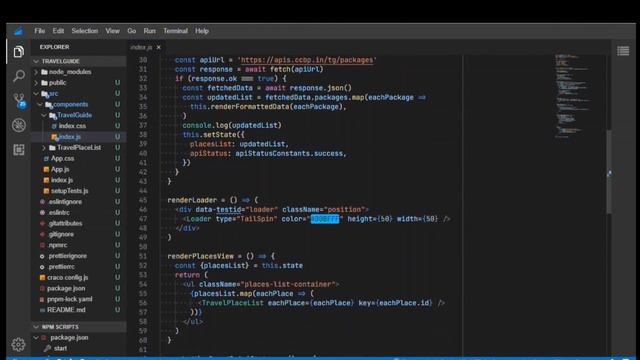Image resolution: width=640 pixels, height=360 pixels.
Task: Open the Go menu
Action: [131, 31]
